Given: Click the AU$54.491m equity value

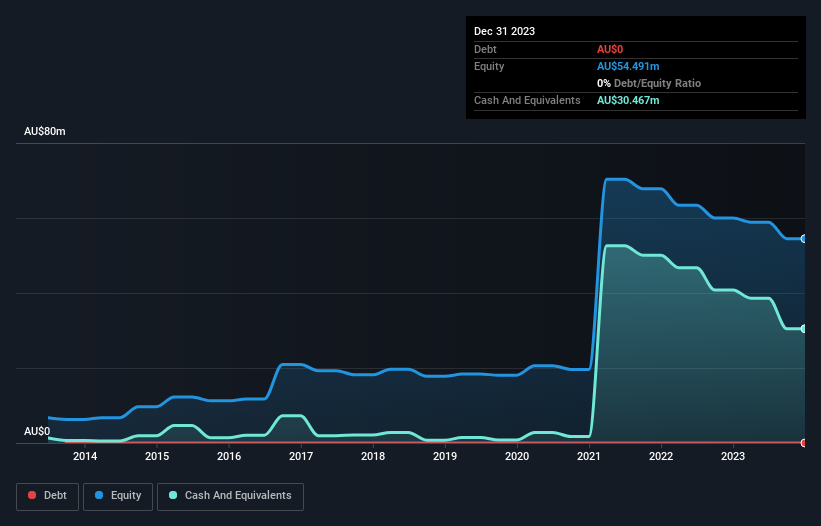Looking at the screenshot, I should (628, 66).
